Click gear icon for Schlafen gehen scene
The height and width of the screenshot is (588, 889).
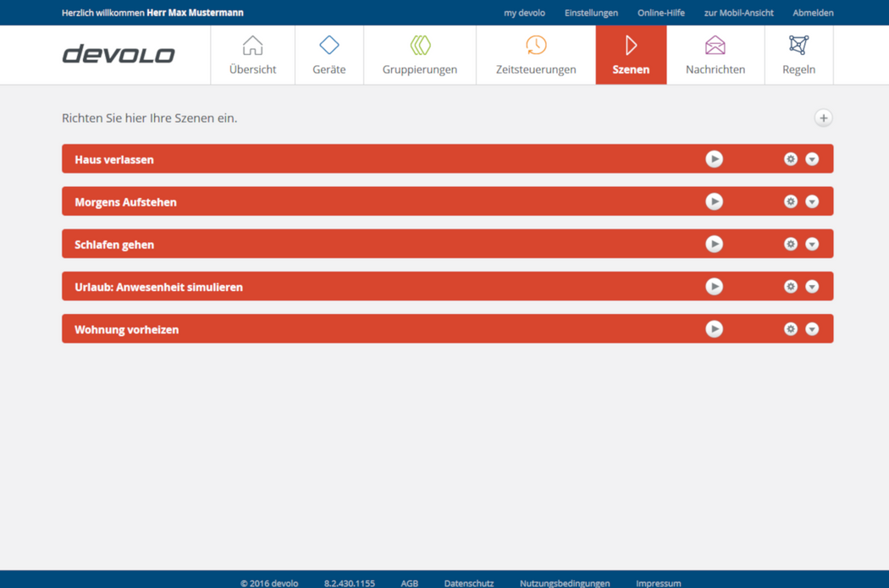(x=790, y=244)
